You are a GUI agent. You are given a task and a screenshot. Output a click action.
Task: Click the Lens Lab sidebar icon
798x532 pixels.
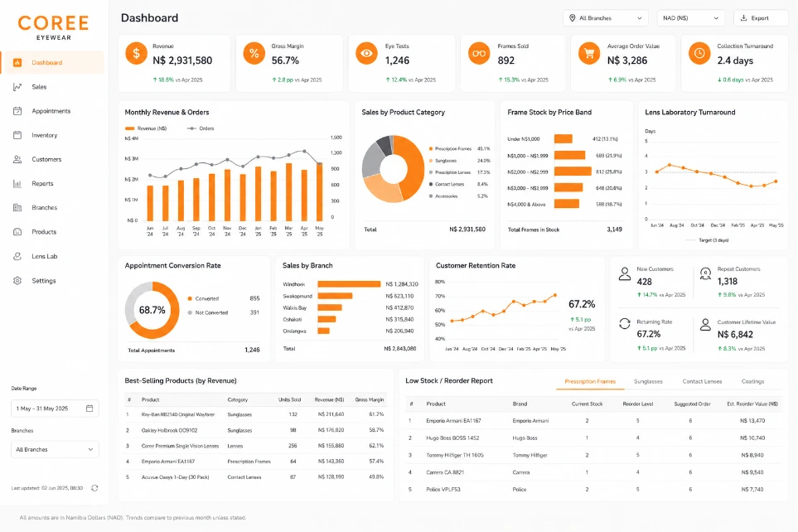coord(17,256)
